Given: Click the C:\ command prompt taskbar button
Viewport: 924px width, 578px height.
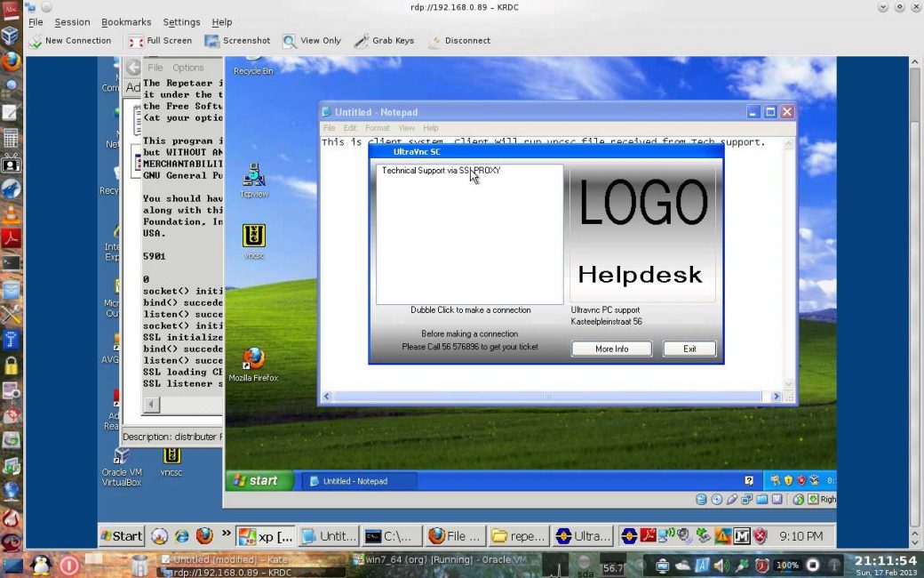Looking at the screenshot, I should pyautogui.click(x=392, y=536).
